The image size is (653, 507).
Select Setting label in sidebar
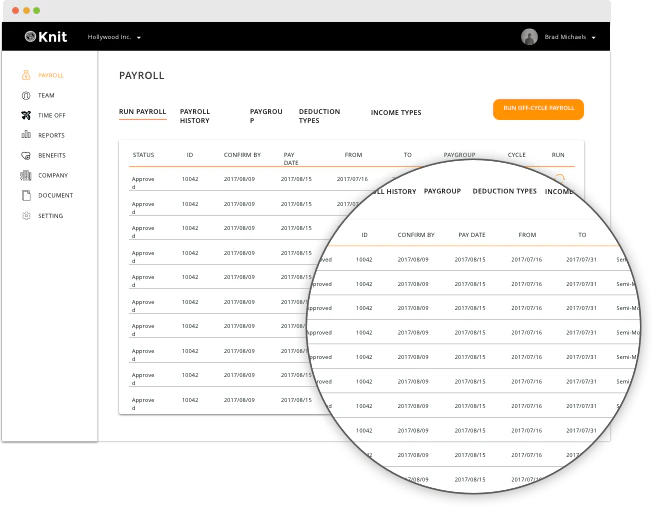(51, 216)
